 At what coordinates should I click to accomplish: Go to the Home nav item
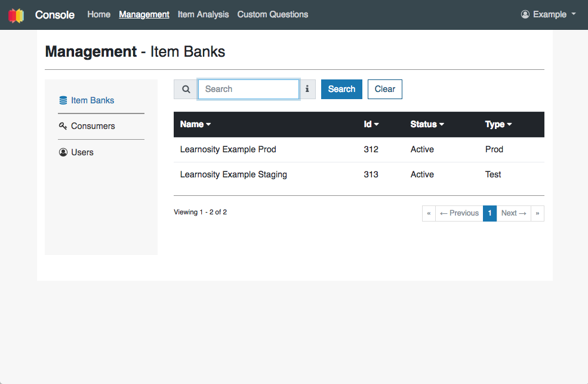click(x=98, y=14)
